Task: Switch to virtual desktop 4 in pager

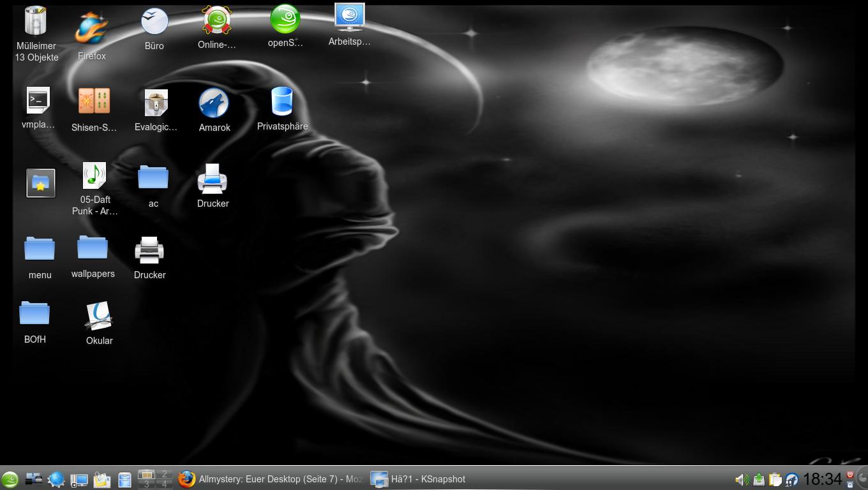Action: tap(164, 484)
